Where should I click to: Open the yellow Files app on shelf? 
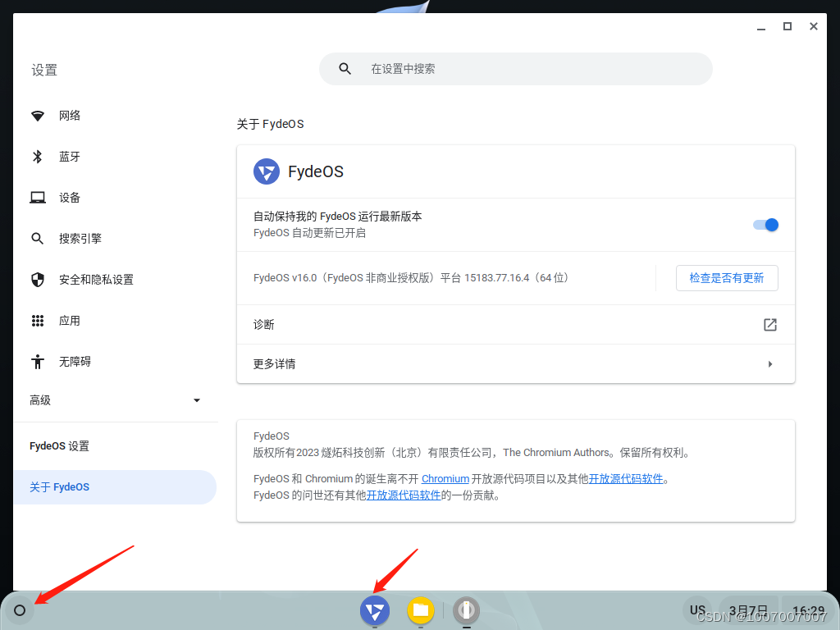coord(421,610)
